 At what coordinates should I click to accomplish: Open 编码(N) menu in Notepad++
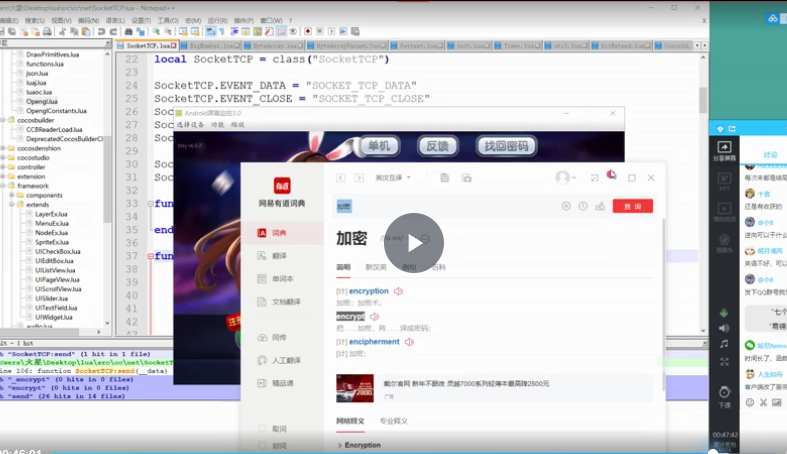tap(88, 21)
